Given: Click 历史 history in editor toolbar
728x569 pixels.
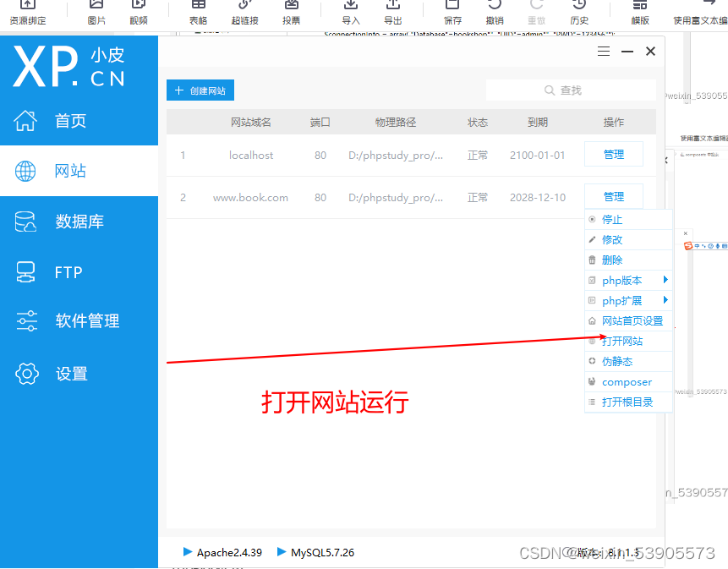Looking at the screenshot, I should point(579,13).
